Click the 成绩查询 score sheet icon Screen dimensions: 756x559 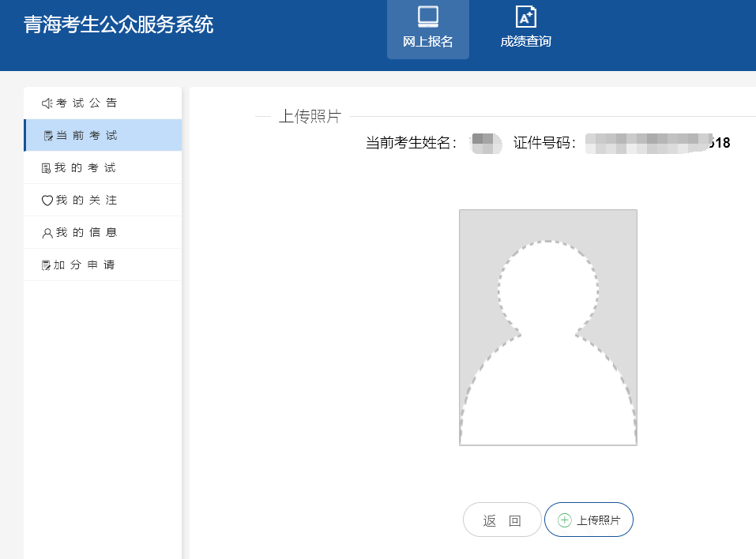click(x=525, y=17)
